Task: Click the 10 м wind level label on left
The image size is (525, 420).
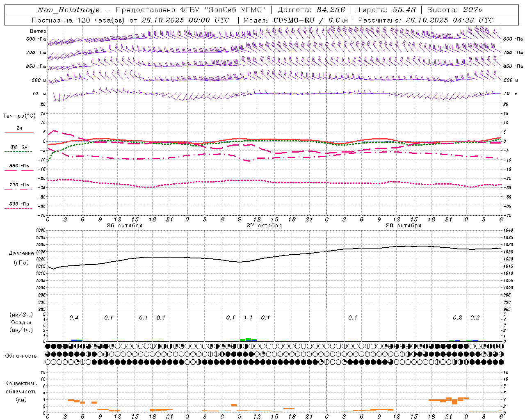Action: tap(39, 94)
